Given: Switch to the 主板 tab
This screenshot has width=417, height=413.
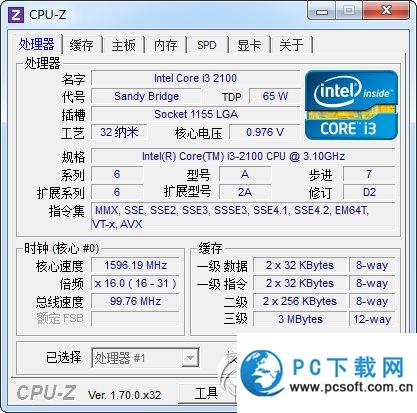Looking at the screenshot, I should [x=124, y=45].
